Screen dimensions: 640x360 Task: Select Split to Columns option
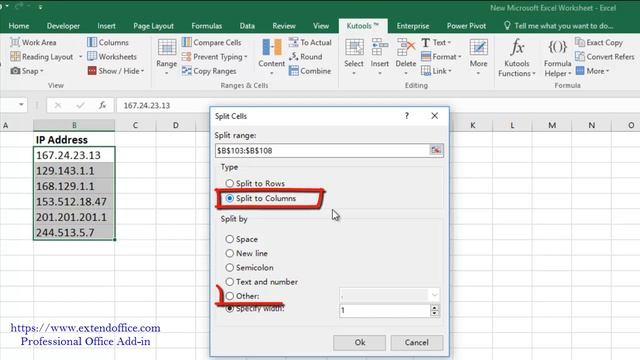point(261,198)
